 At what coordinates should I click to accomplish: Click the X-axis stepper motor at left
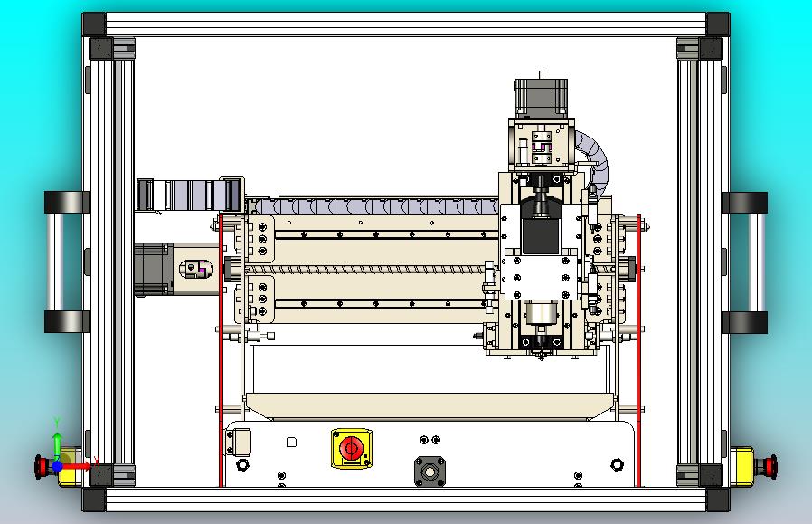point(154,270)
